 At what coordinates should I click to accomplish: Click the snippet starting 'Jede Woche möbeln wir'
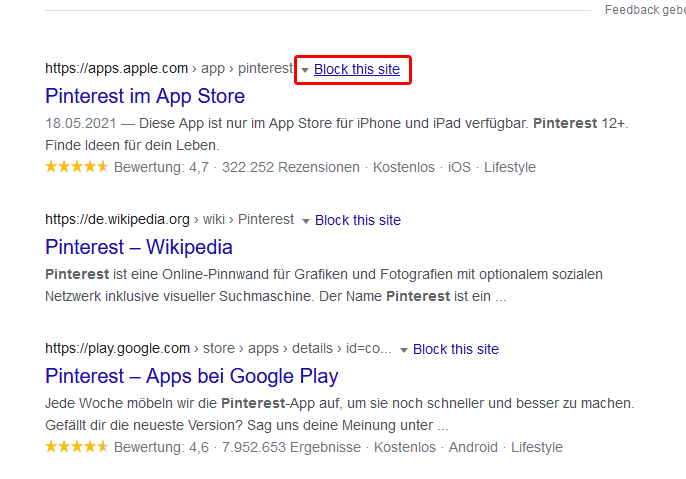pyautogui.click(x=340, y=414)
